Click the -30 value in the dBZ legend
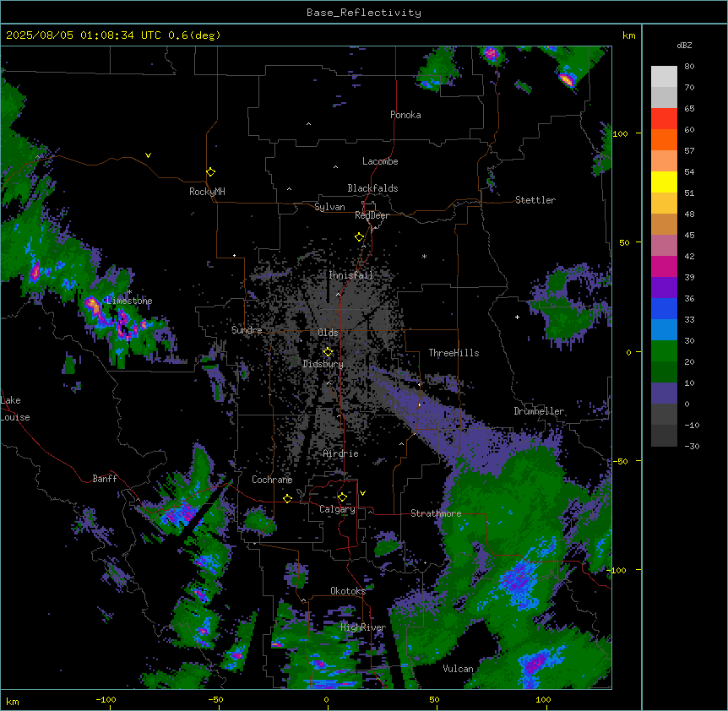 tap(692, 447)
